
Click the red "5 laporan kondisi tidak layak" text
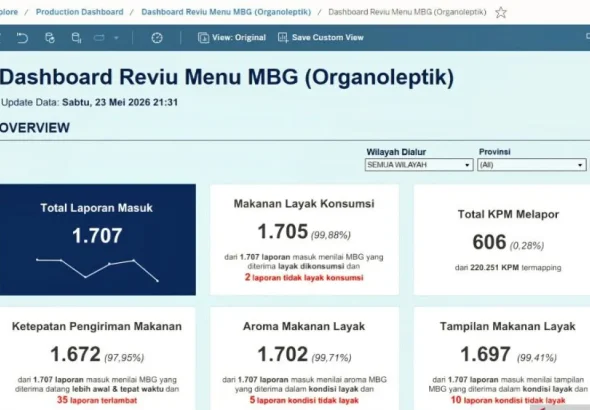[304, 400]
